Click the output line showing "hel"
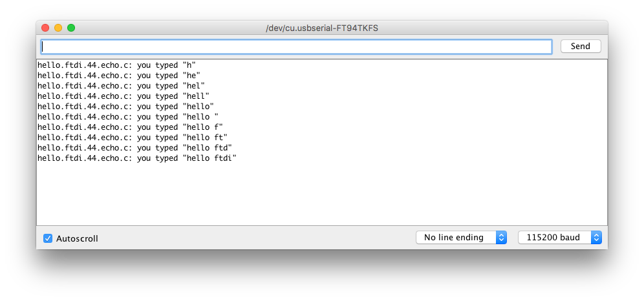Screen dimensions: 644x301 click(121, 86)
